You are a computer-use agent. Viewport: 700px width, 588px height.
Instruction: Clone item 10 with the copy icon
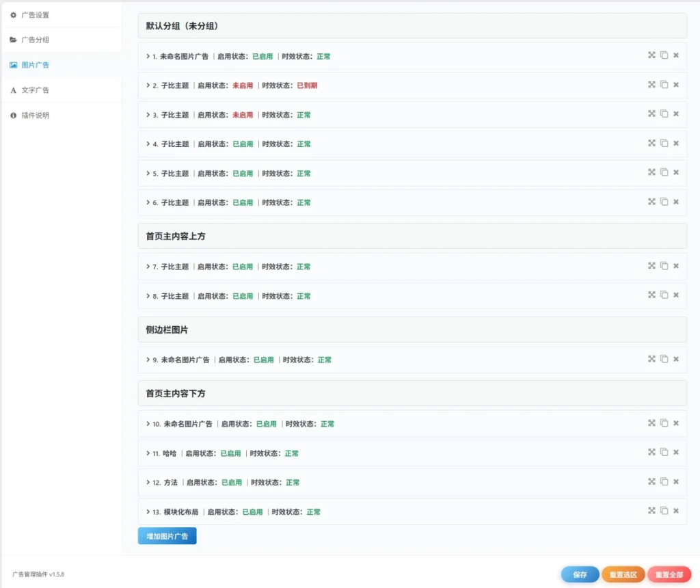(x=664, y=423)
